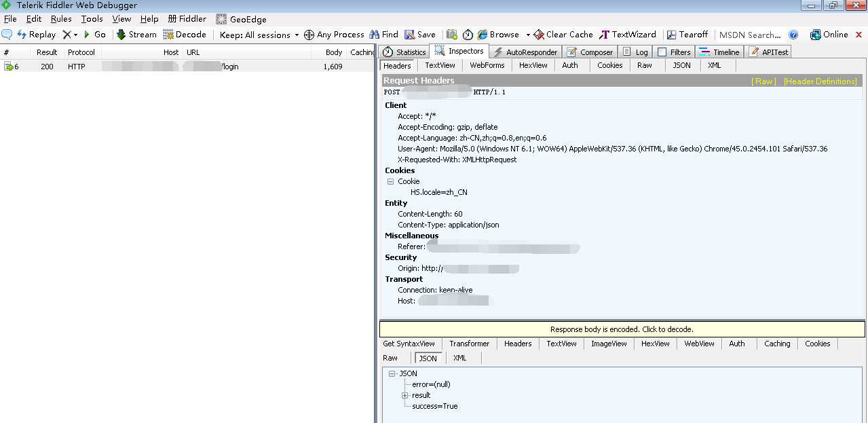Click Any Process target picker
Image resolution: width=868 pixels, height=423 pixels.
pyautogui.click(x=334, y=35)
